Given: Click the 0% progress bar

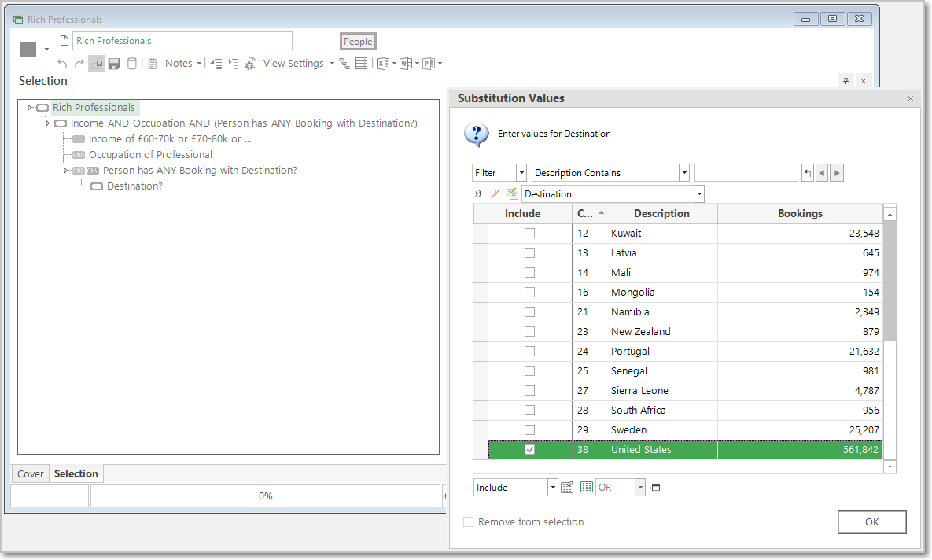Looking at the screenshot, I should [x=265, y=496].
